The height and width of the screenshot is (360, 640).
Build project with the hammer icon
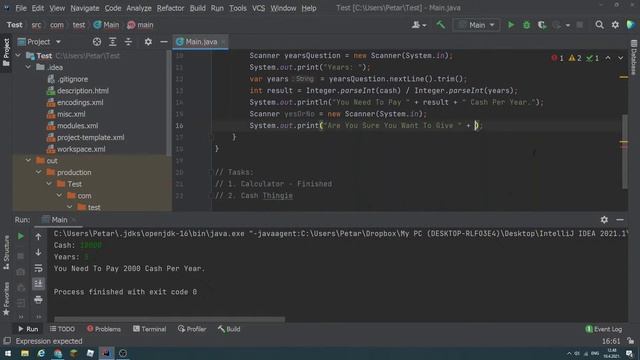click(440, 25)
